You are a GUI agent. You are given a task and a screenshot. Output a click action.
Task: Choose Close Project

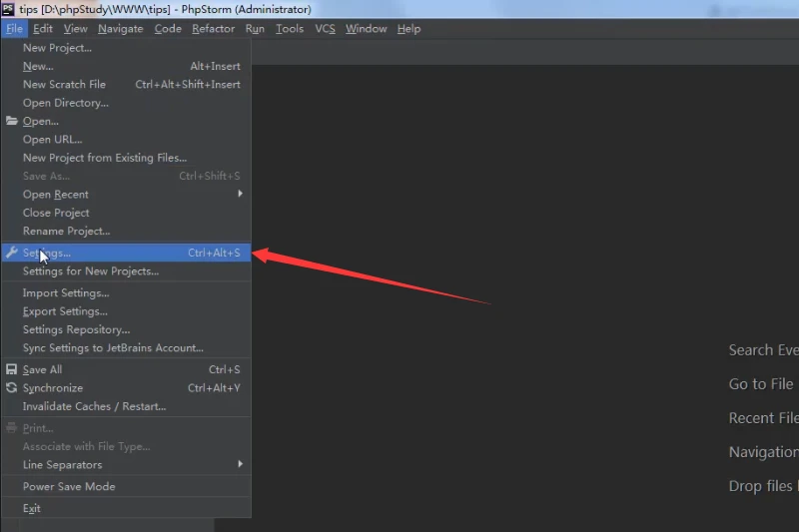[x=127, y=213]
